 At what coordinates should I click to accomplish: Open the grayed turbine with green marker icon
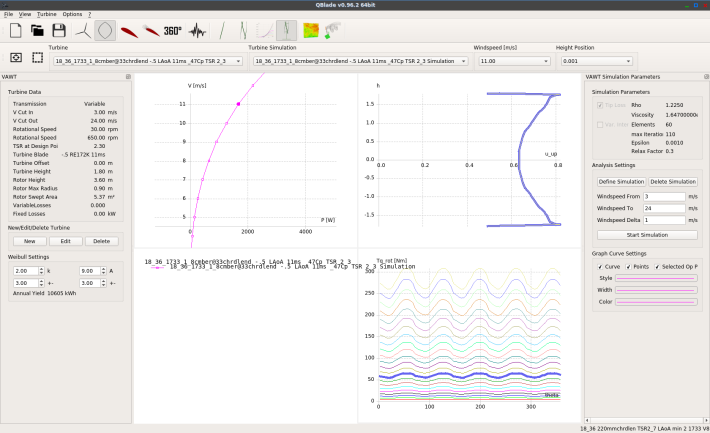tap(333, 31)
